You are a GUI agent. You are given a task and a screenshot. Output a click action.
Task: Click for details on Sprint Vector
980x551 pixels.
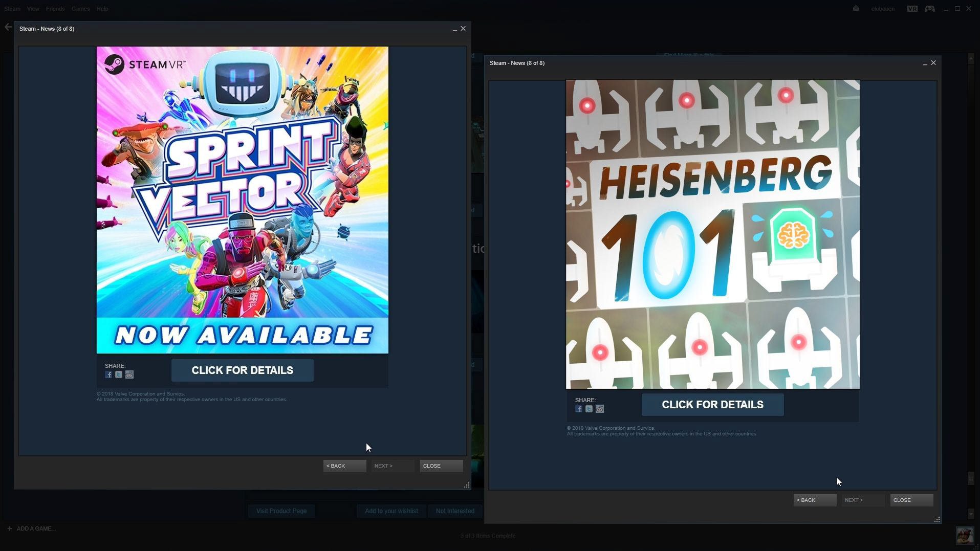point(243,370)
